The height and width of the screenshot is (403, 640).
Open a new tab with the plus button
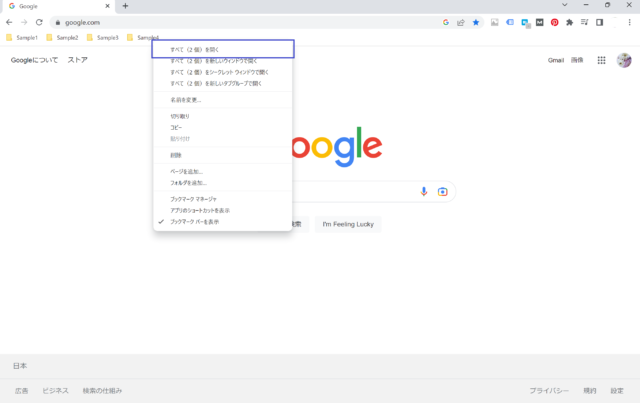(125, 6)
